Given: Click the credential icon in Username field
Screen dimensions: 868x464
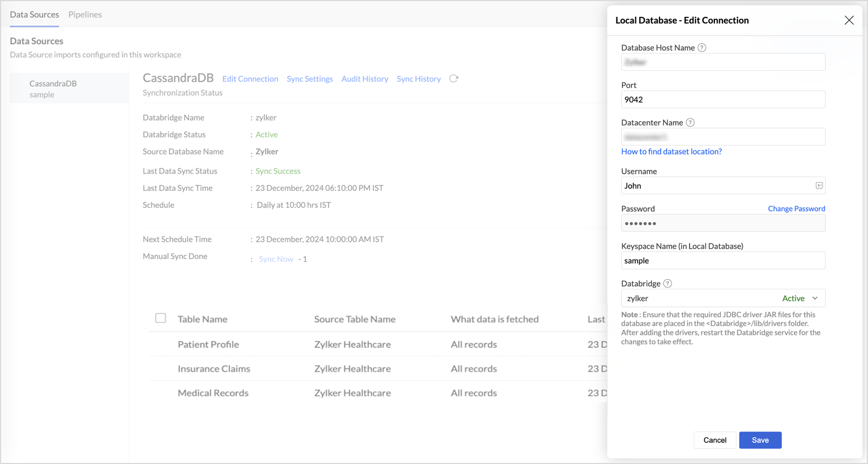Looking at the screenshot, I should [819, 185].
